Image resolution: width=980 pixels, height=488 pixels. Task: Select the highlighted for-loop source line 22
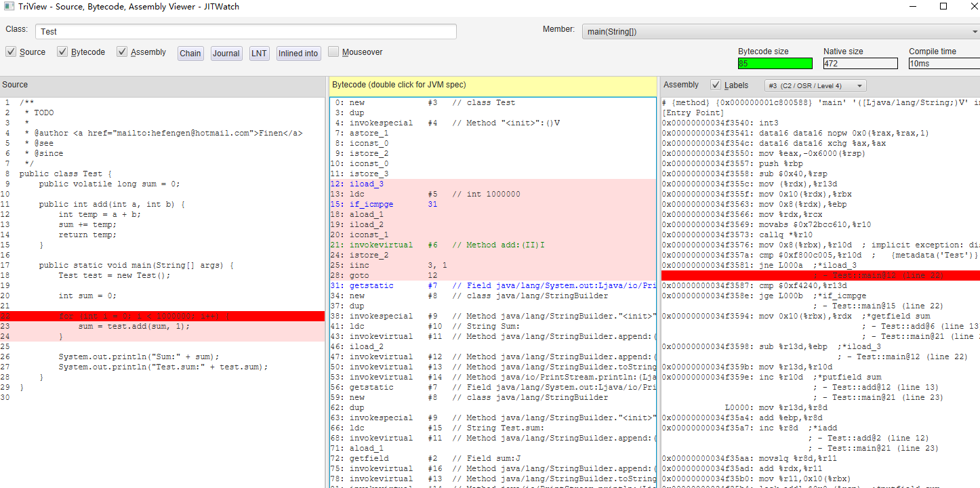point(163,316)
